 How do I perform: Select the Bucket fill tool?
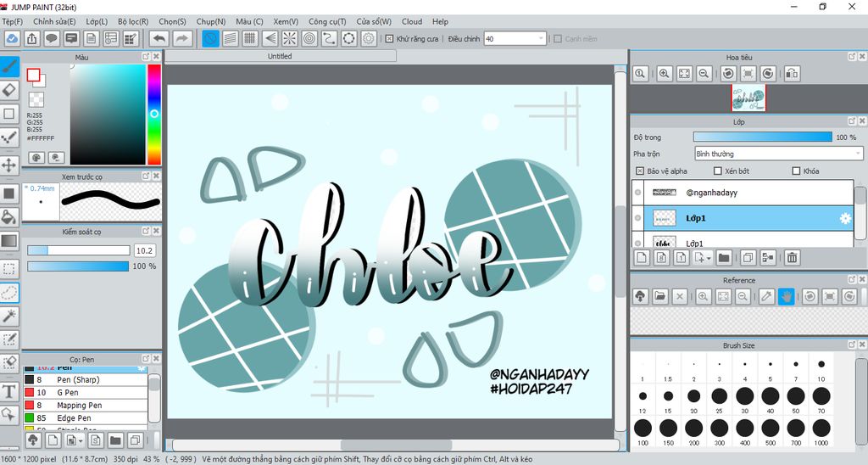[x=9, y=216]
